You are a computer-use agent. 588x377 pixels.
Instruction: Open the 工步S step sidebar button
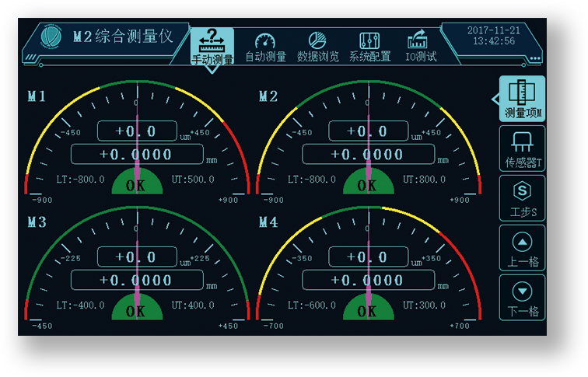point(523,198)
